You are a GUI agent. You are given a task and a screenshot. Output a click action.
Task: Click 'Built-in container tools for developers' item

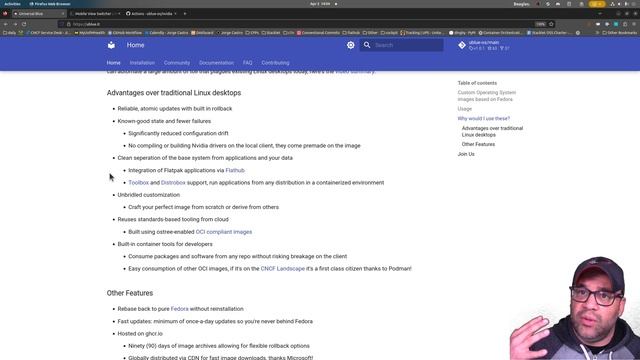[x=165, y=244]
